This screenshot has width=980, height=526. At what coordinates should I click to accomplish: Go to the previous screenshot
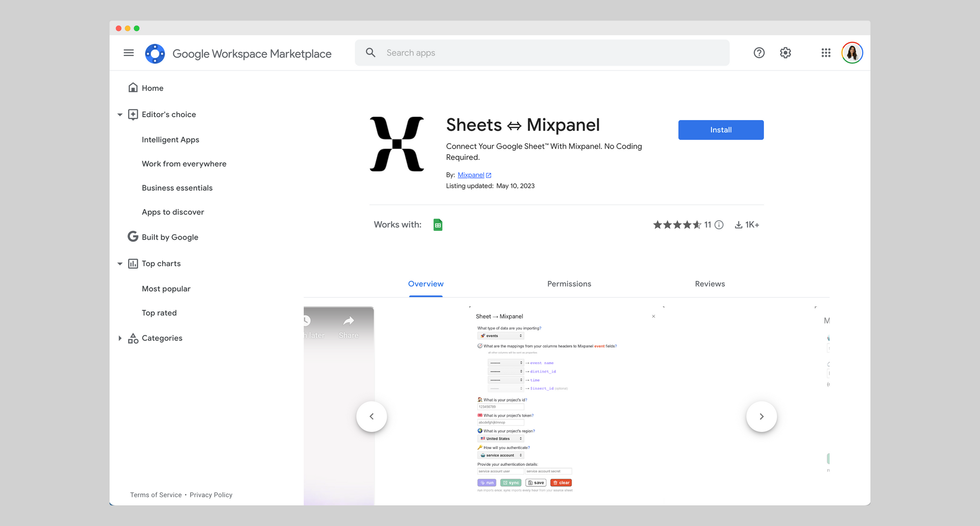tap(371, 417)
